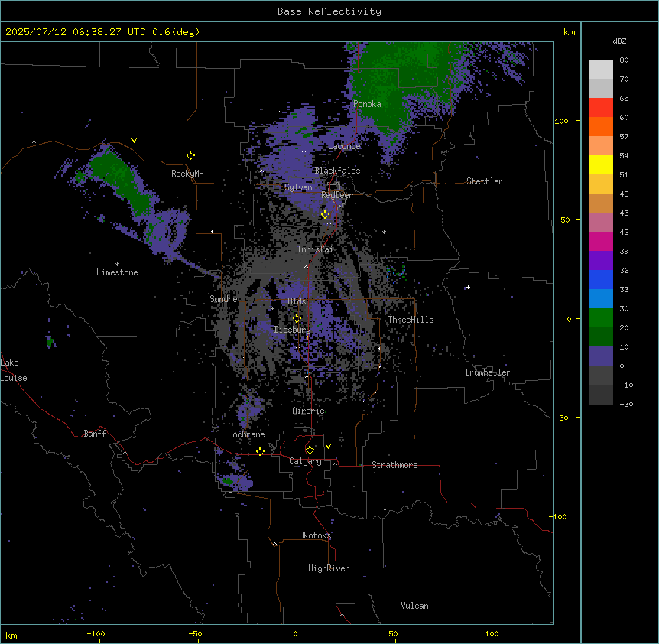Click the Lacombe city label

click(344, 146)
